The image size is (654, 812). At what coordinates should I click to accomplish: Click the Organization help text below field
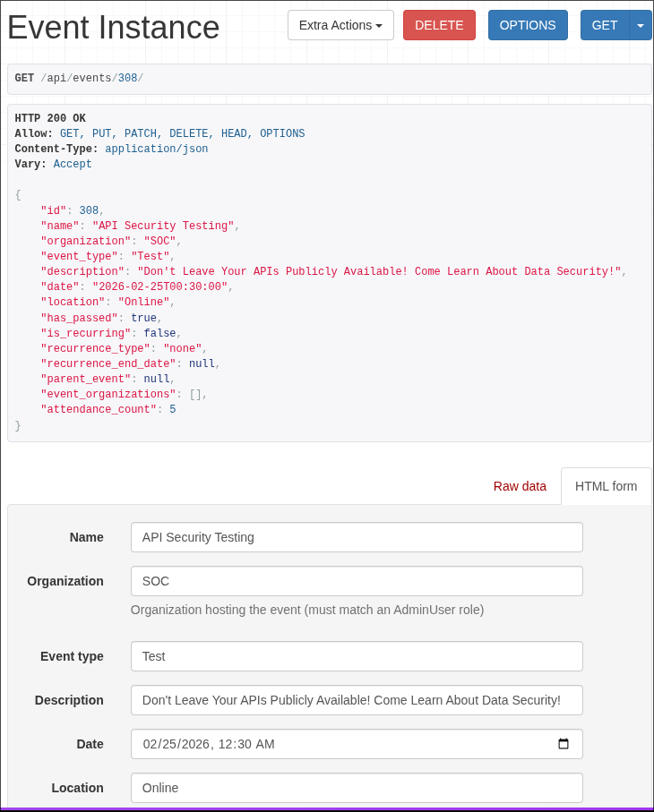click(307, 610)
